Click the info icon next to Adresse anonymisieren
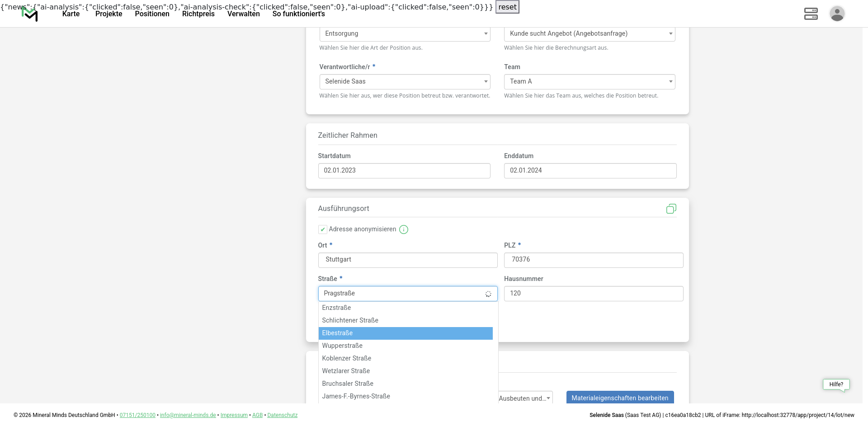 point(404,229)
